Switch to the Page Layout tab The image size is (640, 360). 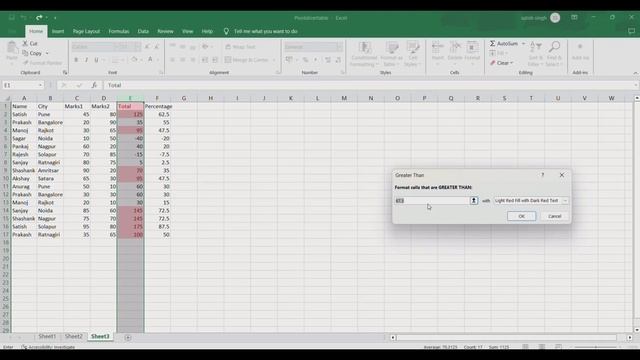click(86, 31)
